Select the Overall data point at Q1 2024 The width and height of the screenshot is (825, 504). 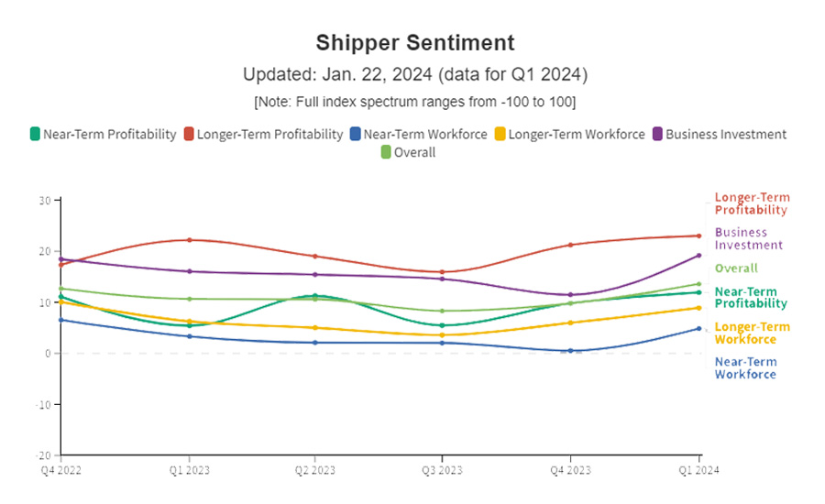pyautogui.click(x=698, y=284)
